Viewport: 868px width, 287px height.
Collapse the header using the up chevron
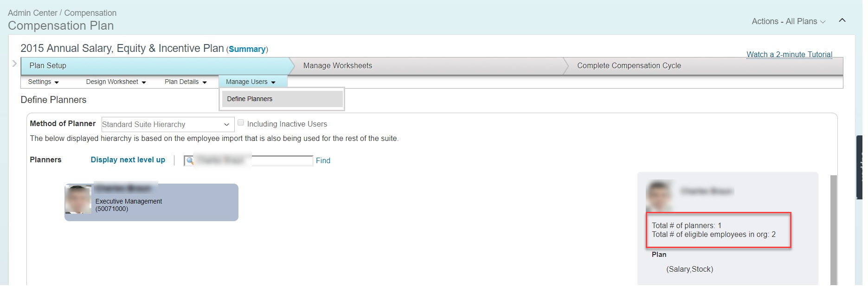(x=842, y=20)
